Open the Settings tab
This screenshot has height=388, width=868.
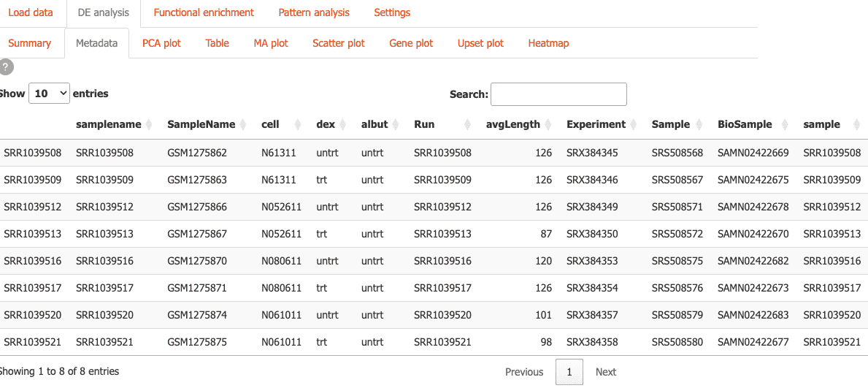coord(392,12)
